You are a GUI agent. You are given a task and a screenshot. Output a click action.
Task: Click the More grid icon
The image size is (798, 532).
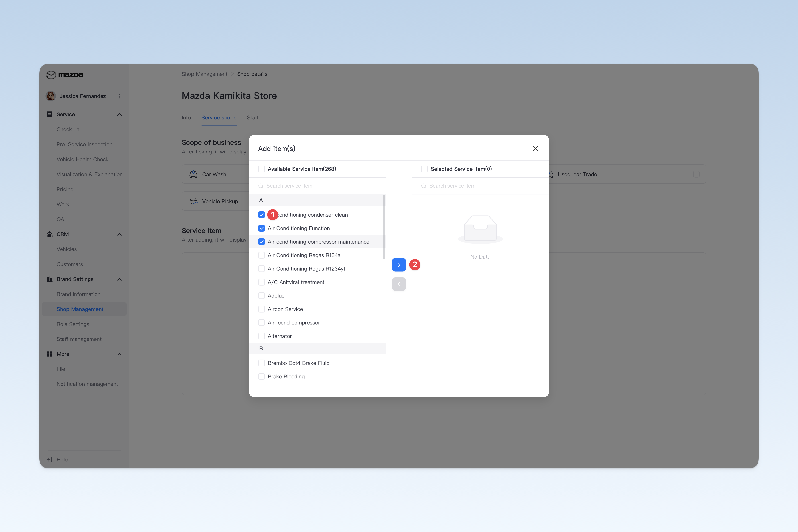(x=49, y=354)
